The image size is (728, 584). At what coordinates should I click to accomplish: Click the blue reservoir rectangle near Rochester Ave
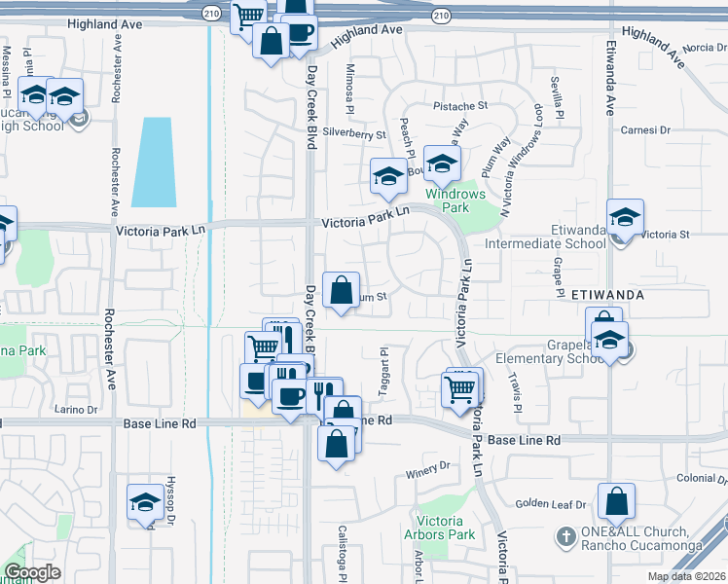155,162
